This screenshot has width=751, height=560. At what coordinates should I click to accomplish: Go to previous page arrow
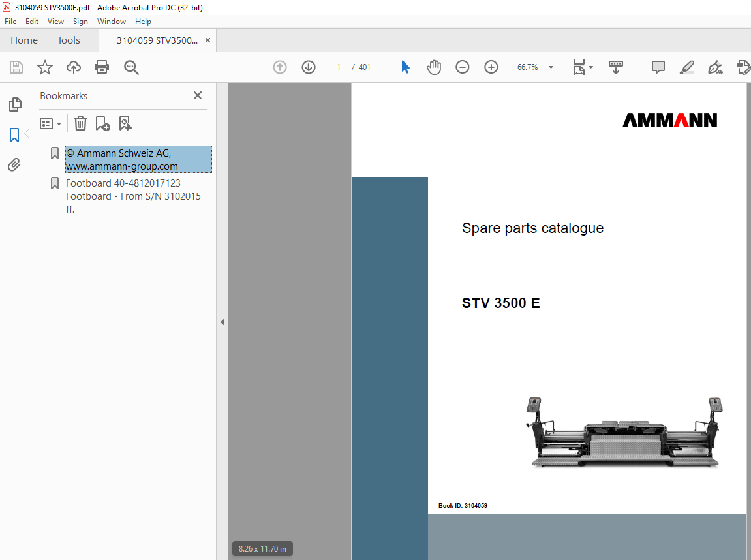point(280,67)
